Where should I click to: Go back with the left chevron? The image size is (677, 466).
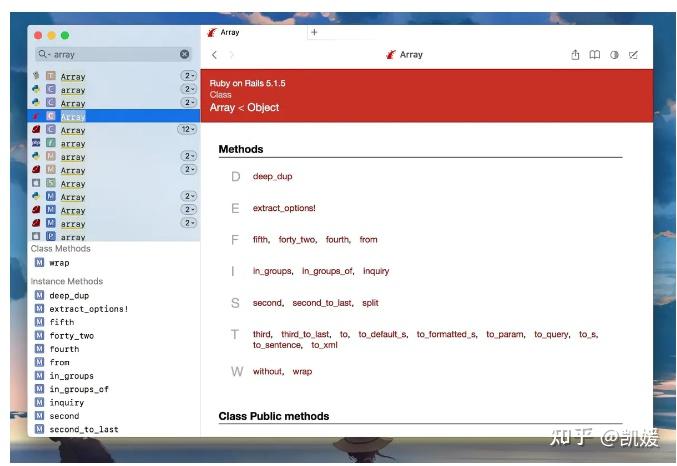[214, 55]
